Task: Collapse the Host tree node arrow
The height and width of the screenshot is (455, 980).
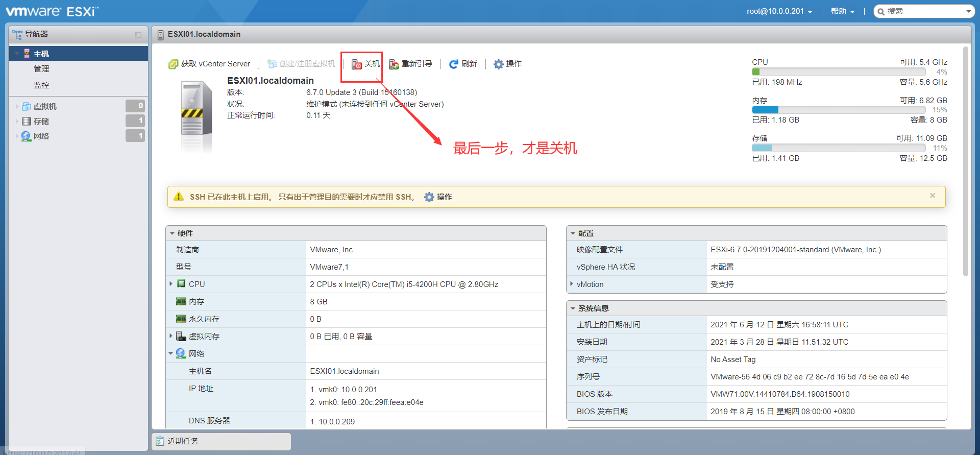Action: [17, 54]
